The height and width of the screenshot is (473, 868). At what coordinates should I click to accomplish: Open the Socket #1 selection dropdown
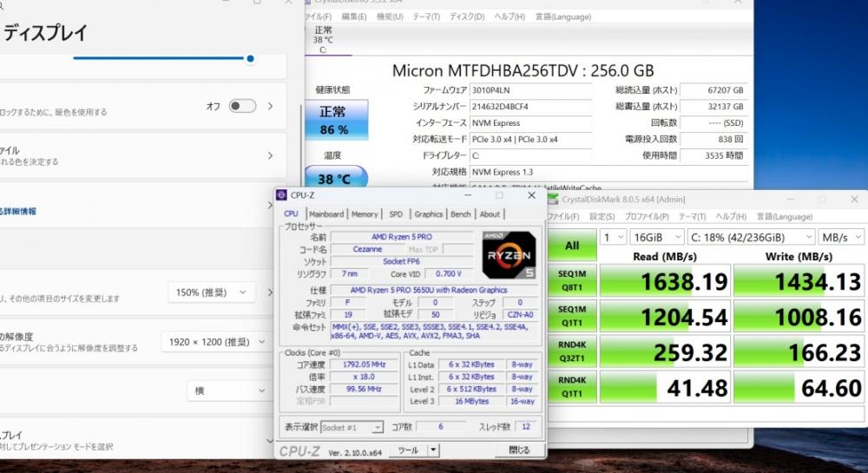click(352, 427)
